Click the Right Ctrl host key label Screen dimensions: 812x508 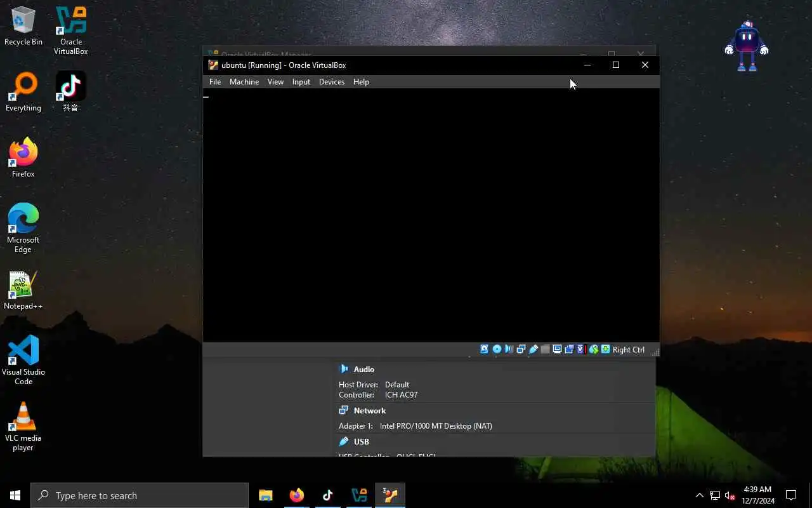pos(629,350)
